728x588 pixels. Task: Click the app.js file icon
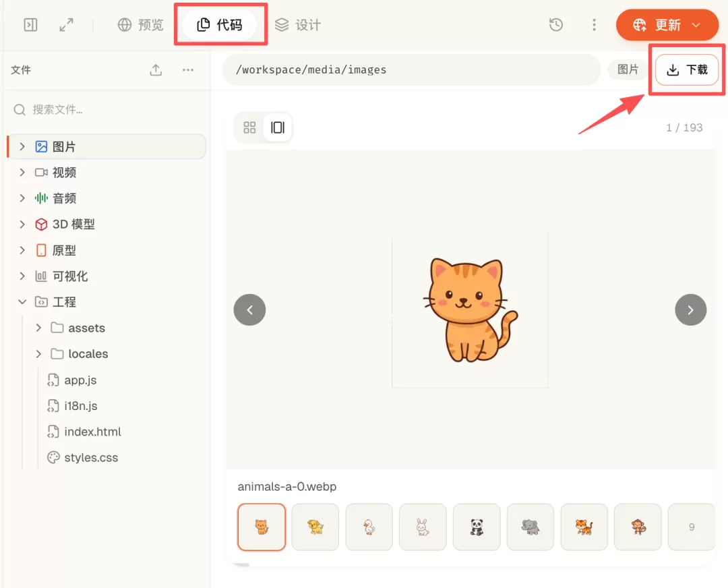coord(53,380)
